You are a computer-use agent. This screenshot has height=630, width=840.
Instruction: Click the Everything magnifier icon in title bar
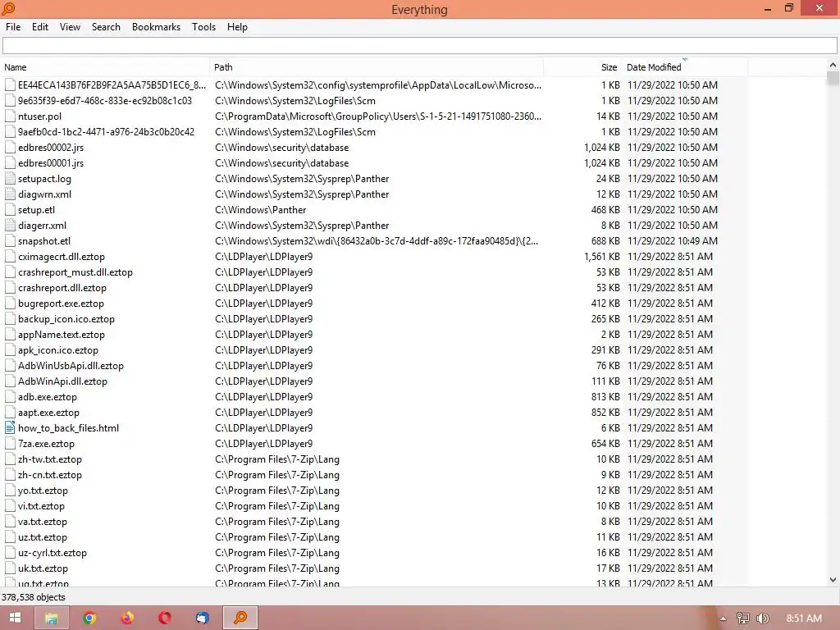pos(8,8)
